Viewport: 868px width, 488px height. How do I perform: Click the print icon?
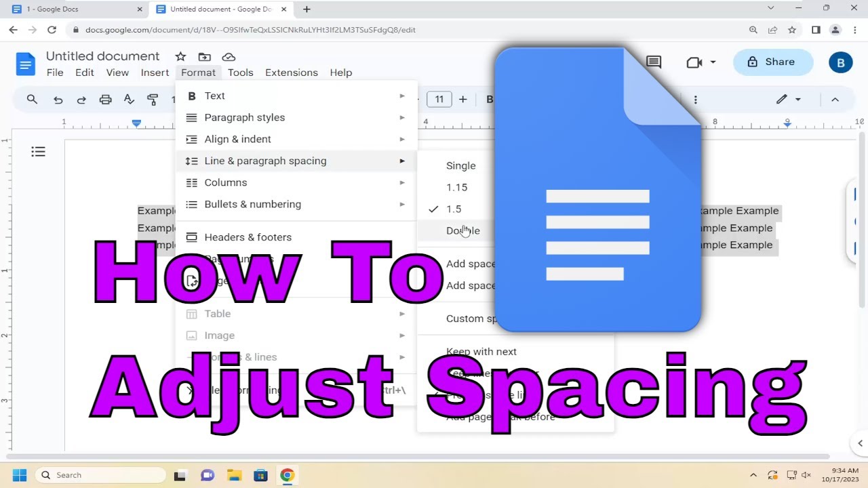click(x=105, y=100)
